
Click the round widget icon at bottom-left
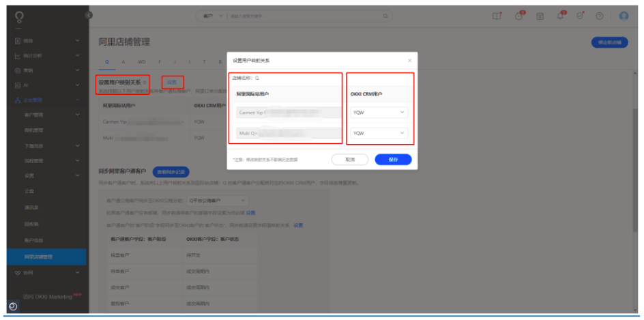[13, 306]
